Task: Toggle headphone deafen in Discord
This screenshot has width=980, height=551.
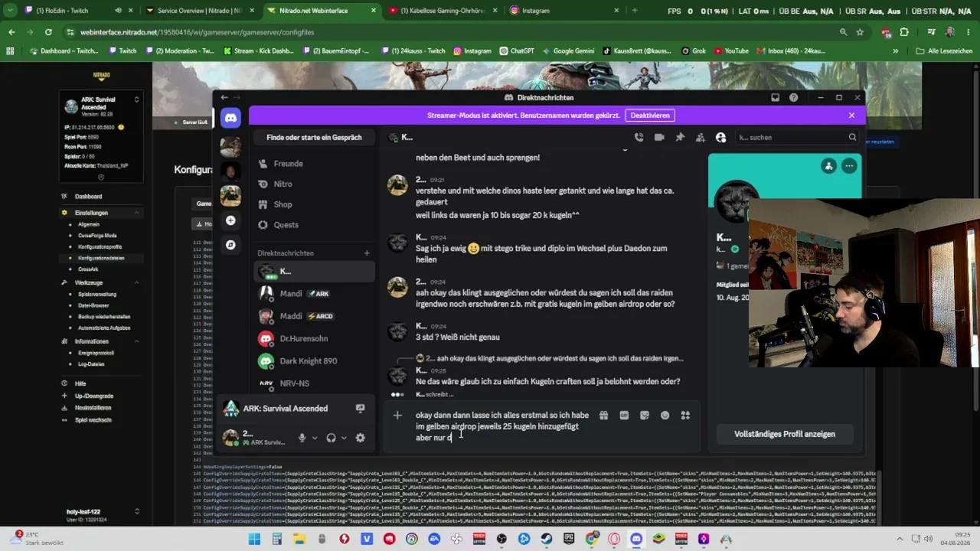Action: tap(332, 438)
